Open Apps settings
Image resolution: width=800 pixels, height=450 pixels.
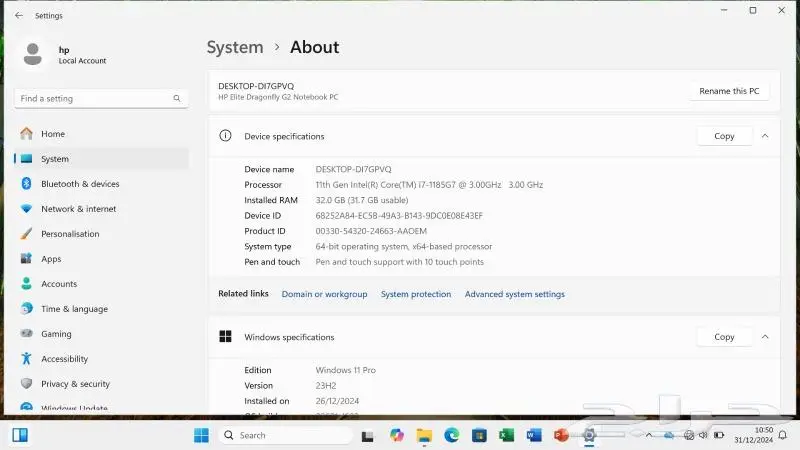(x=102, y=259)
